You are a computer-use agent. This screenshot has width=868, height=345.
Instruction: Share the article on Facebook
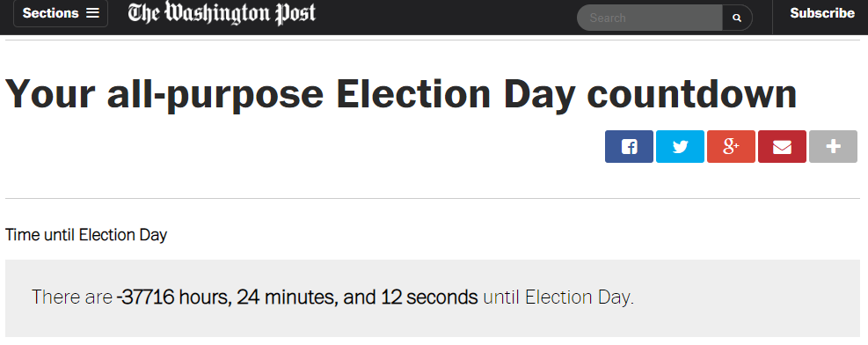629,147
